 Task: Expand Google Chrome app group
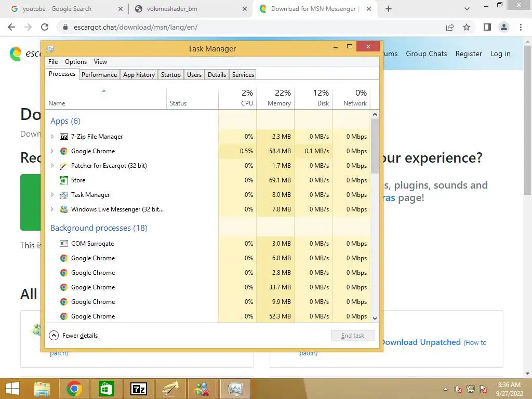[x=52, y=151]
